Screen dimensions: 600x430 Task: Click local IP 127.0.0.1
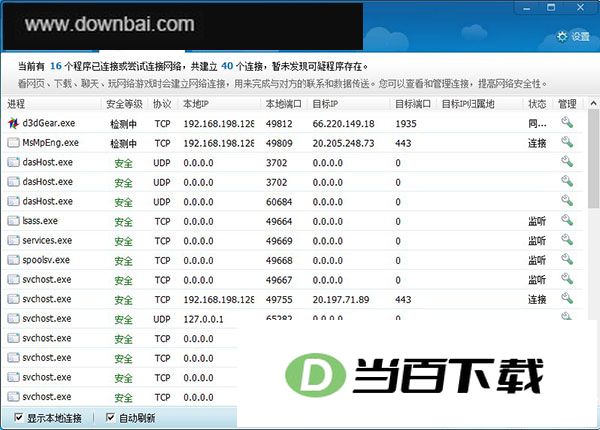click(203, 319)
